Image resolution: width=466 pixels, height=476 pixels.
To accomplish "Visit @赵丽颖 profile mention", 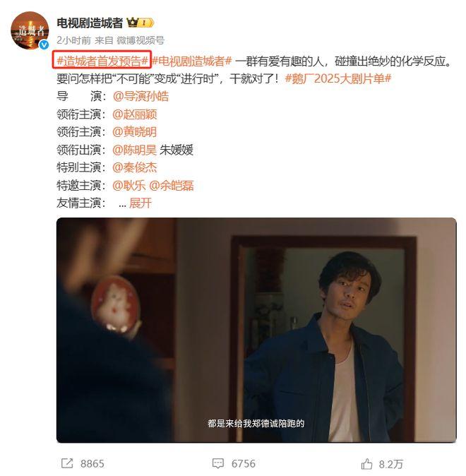I will click(135, 114).
